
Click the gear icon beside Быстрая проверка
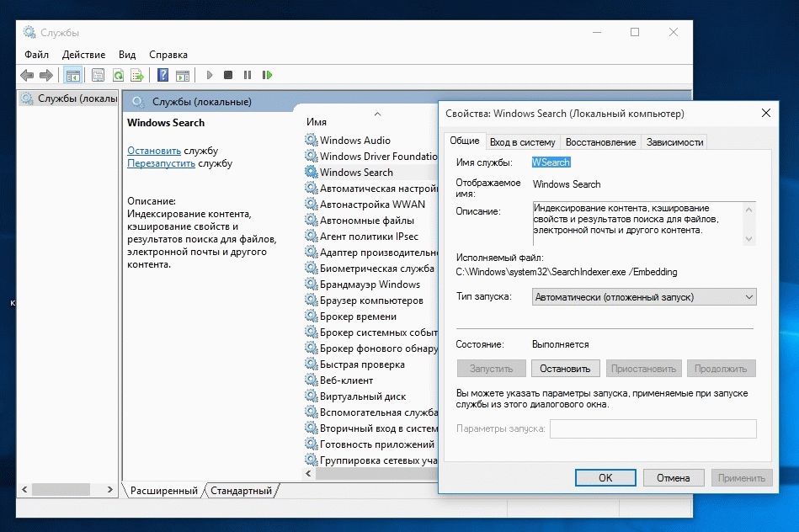pos(311,364)
